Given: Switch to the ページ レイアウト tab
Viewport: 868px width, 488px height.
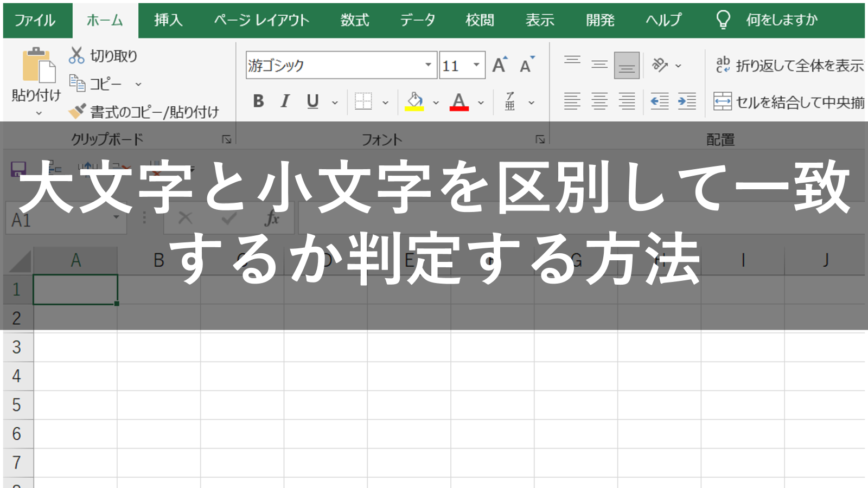Looking at the screenshot, I should (x=261, y=20).
